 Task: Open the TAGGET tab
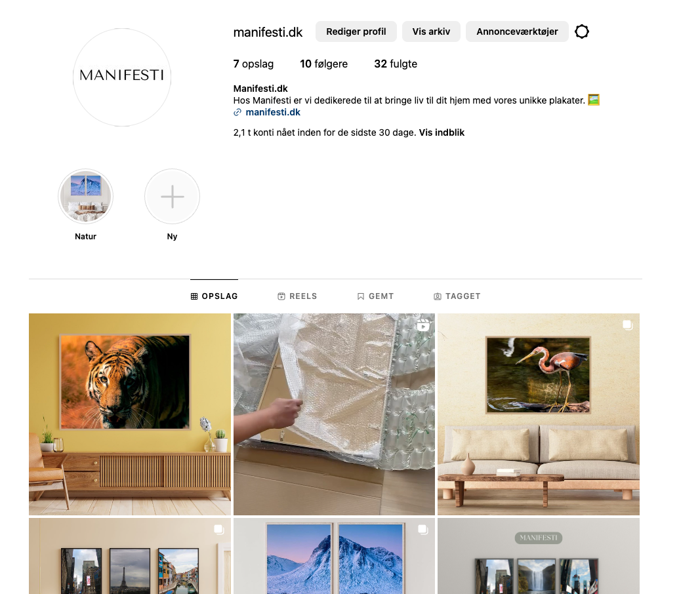(x=457, y=296)
